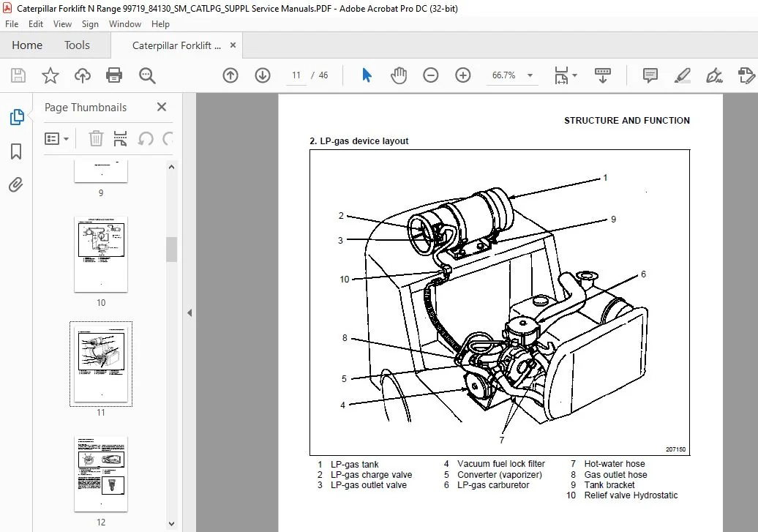The image size is (758, 532).
Task: Open the Find text magnifier
Action: [147, 75]
